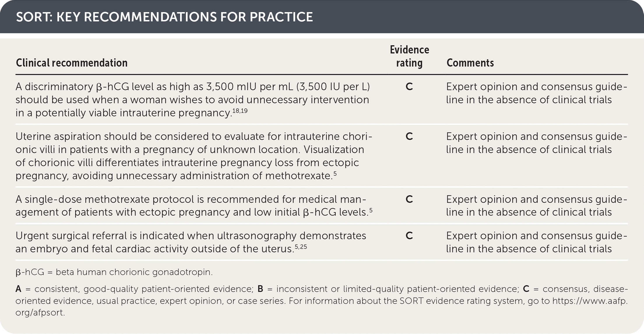
Task: Click the C rating for uterine aspiration
Action: point(409,136)
